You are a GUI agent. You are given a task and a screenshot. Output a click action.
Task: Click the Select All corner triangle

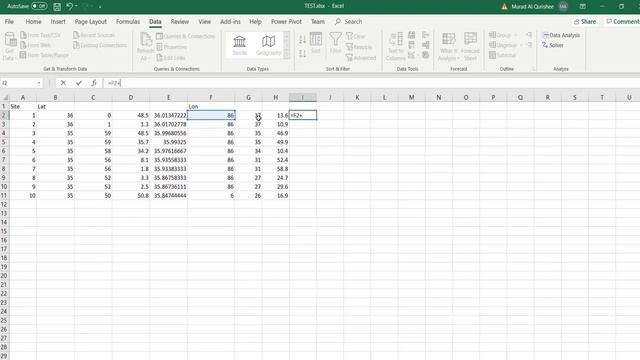point(5,98)
